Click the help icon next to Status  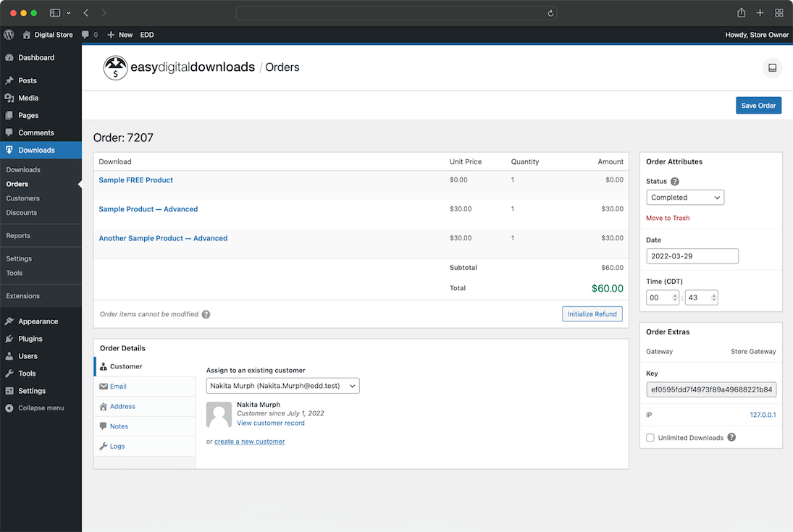pos(675,182)
